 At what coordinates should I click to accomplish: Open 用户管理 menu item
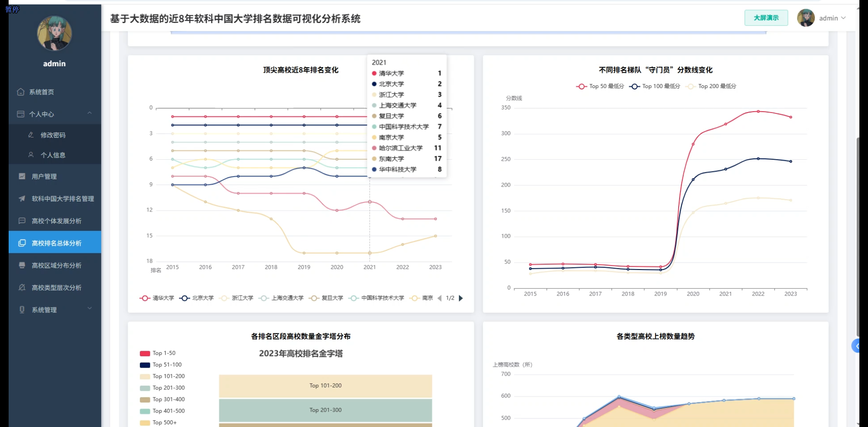pos(55,176)
